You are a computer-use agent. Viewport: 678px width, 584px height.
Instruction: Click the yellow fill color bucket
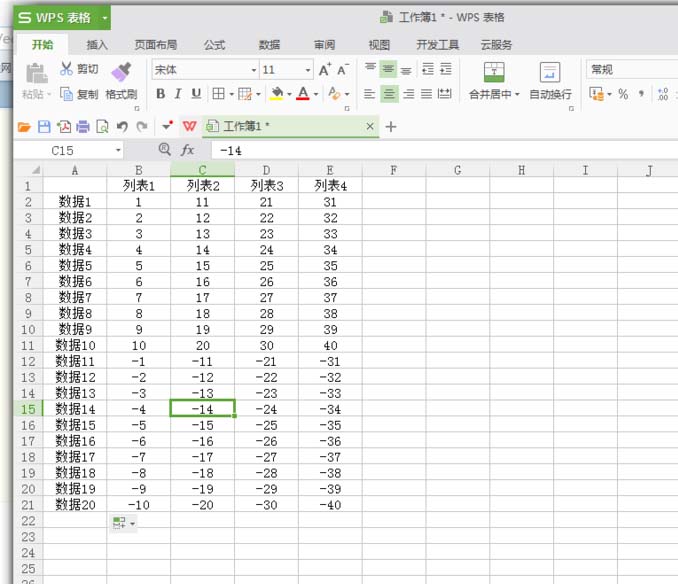pyautogui.click(x=276, y=93)
